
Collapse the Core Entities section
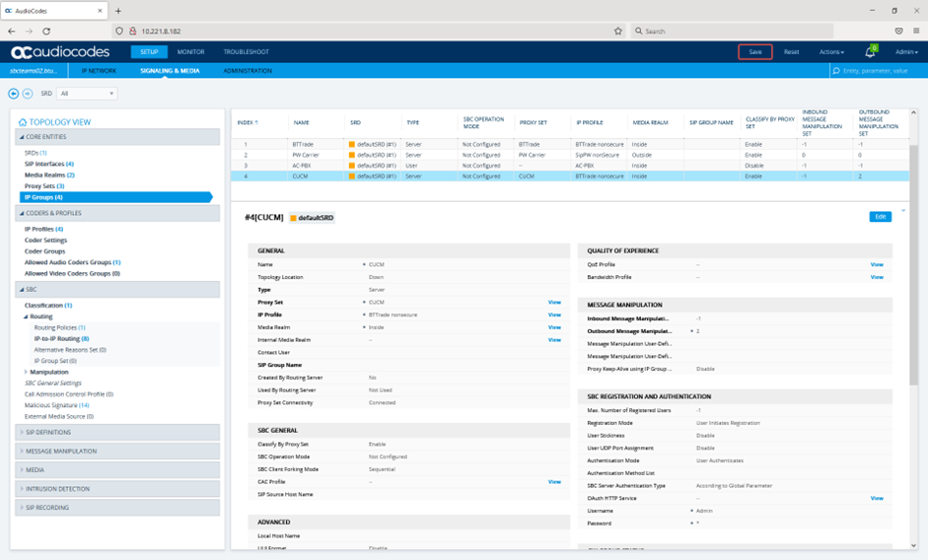coord(117,137)
